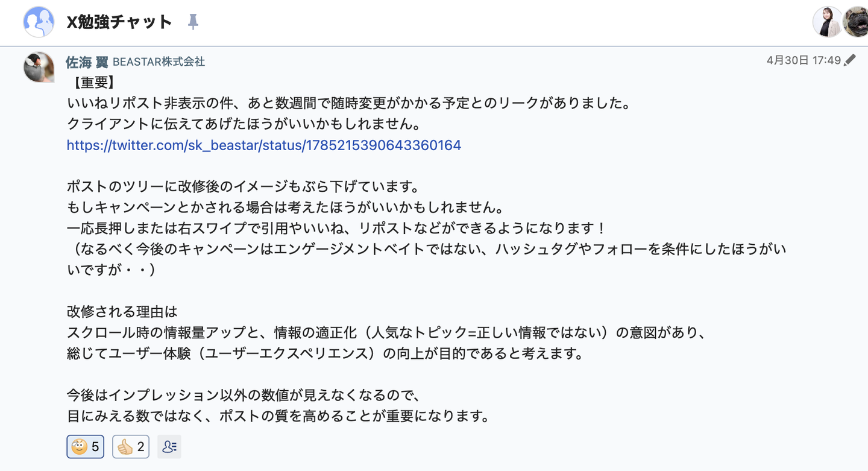868x471 pixels.
Task: Click the line starting with クライアントに伝えて
Action: coord(243,124)
